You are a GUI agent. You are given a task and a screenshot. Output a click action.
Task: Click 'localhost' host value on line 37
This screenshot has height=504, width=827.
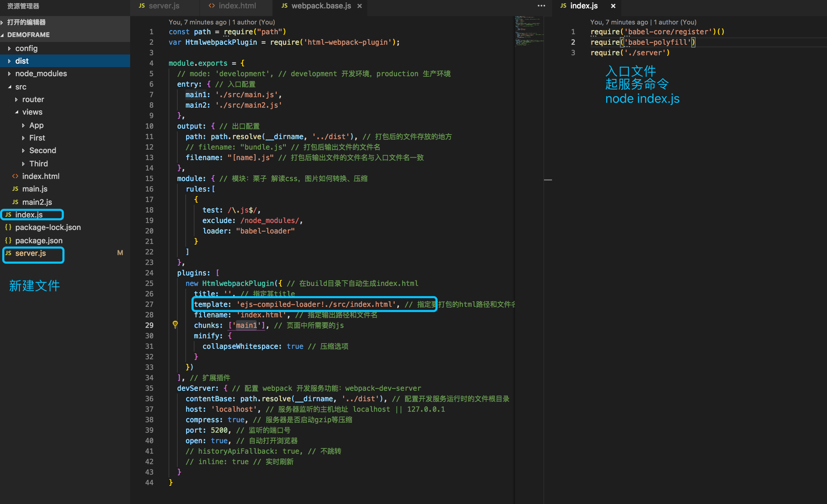point(234,409)
